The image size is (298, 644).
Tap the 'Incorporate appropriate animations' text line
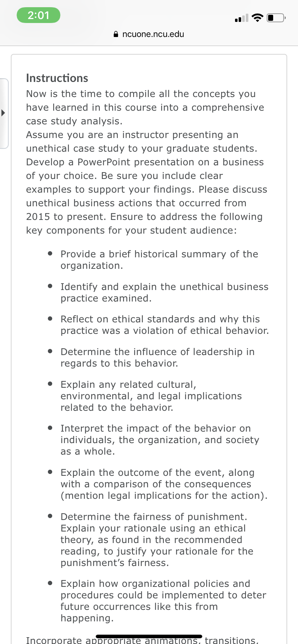[143, 640]
